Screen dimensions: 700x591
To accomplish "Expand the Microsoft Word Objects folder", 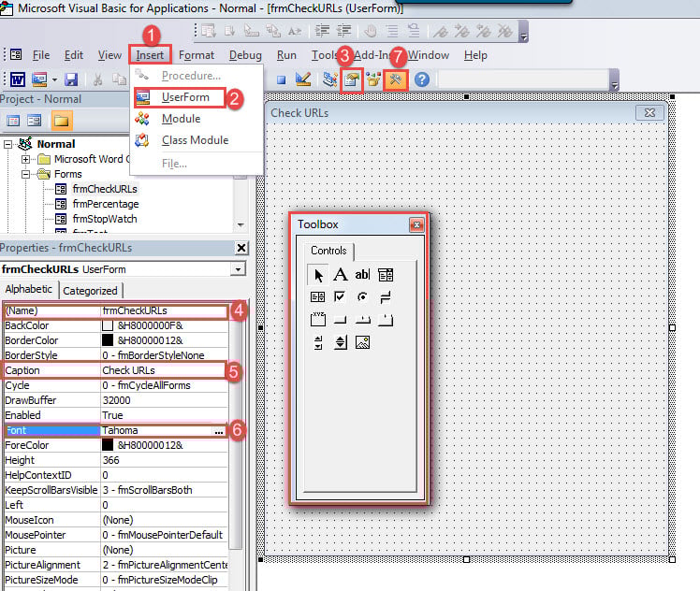I will pos(26,159).
